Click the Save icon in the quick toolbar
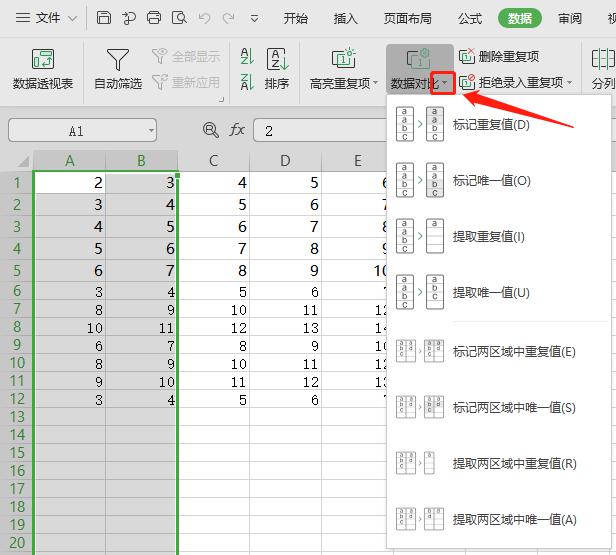Viewport: 616px width, 555px height. (x=104, y=18)
